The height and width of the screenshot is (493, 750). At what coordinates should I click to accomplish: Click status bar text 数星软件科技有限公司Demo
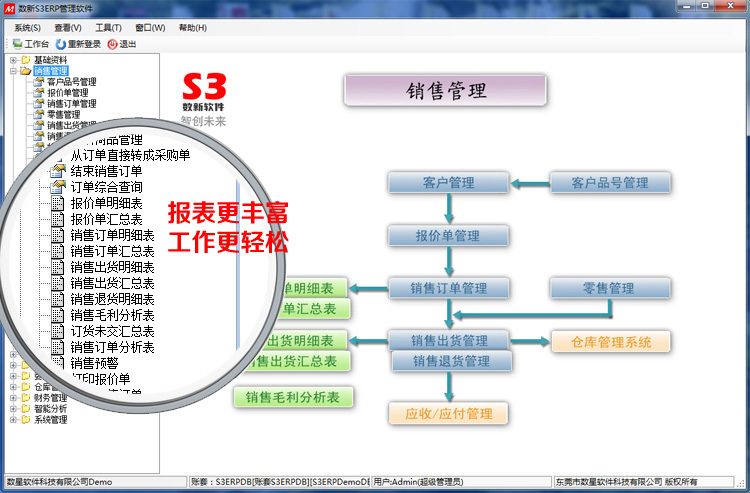tap(59, 482)
